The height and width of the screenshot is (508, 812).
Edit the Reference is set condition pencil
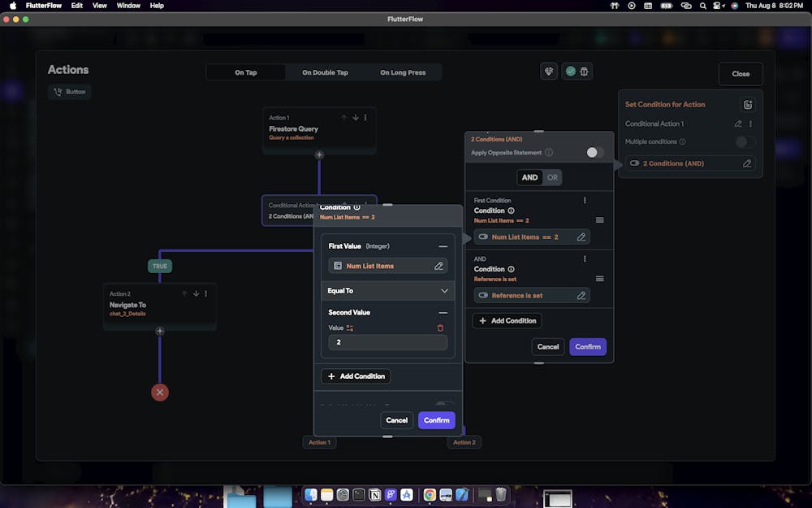tap(581, 296)
